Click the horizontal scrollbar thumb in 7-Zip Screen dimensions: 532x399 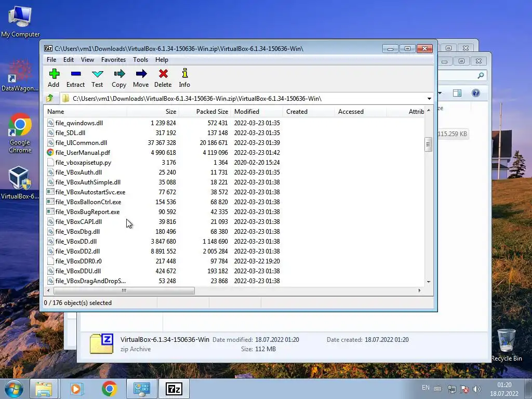click(124, 290)
